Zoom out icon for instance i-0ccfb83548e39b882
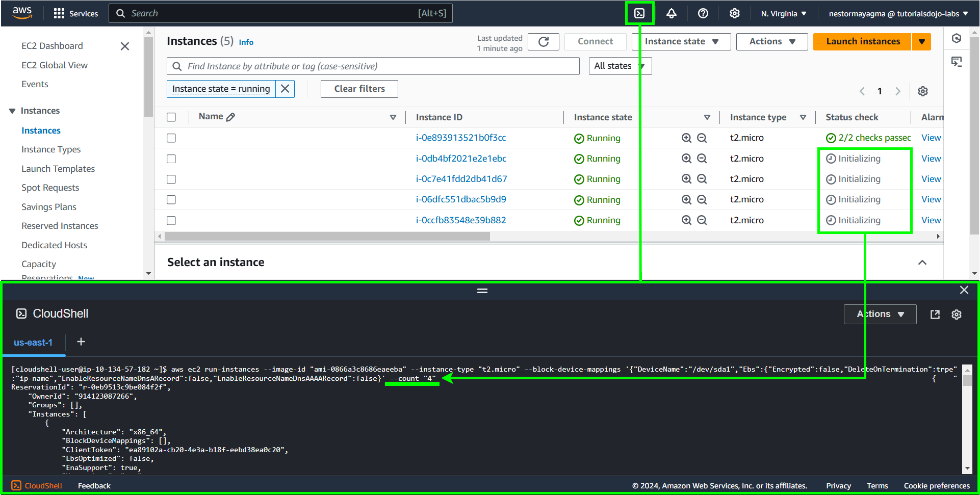Viewport: 980px width, 495px height. (x=702, y=220)
